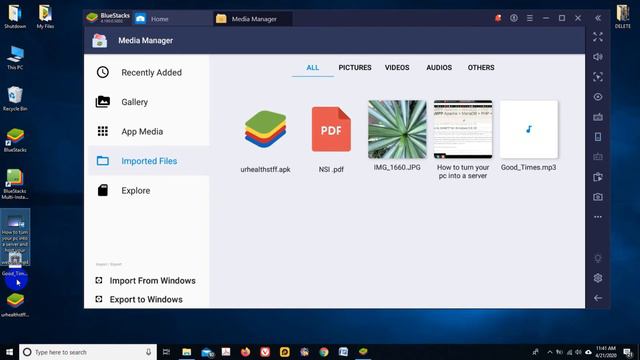Open the IMG_1660.JPG thumbnail
640x360 pixels.
[x=397, y=129]
